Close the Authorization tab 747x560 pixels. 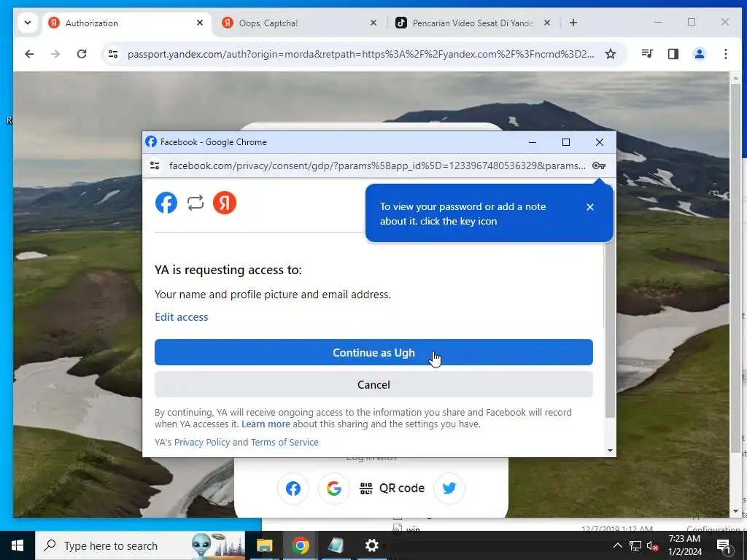point(200,23)
